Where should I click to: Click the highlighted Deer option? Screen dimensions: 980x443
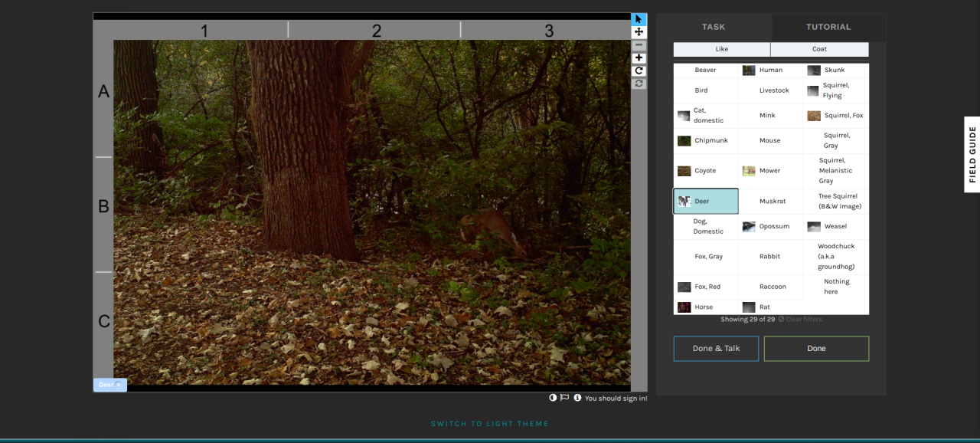pyautogui.click(x=706, y=202)
